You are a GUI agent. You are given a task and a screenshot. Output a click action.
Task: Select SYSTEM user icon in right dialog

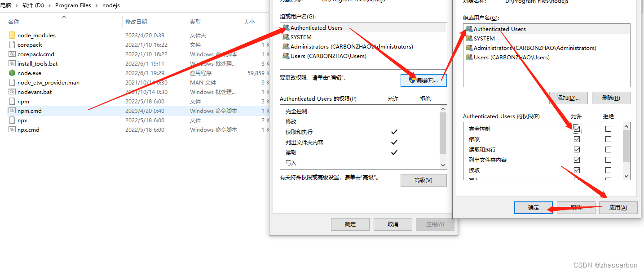[469, 38]
